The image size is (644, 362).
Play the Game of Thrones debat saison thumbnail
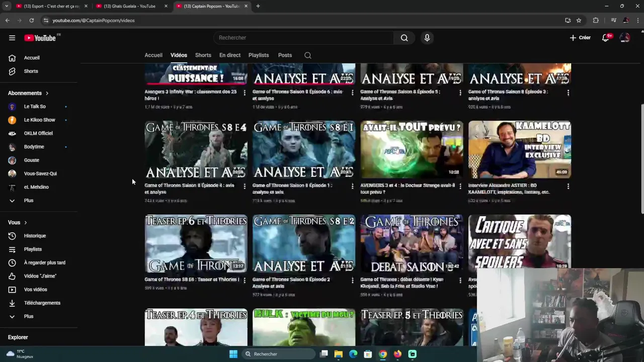click(412, 243)
